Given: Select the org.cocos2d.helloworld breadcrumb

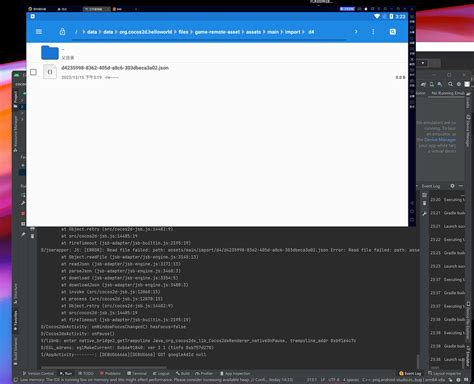Looking at the screenshot, I should pyautogui.click(x=146, y=32).
